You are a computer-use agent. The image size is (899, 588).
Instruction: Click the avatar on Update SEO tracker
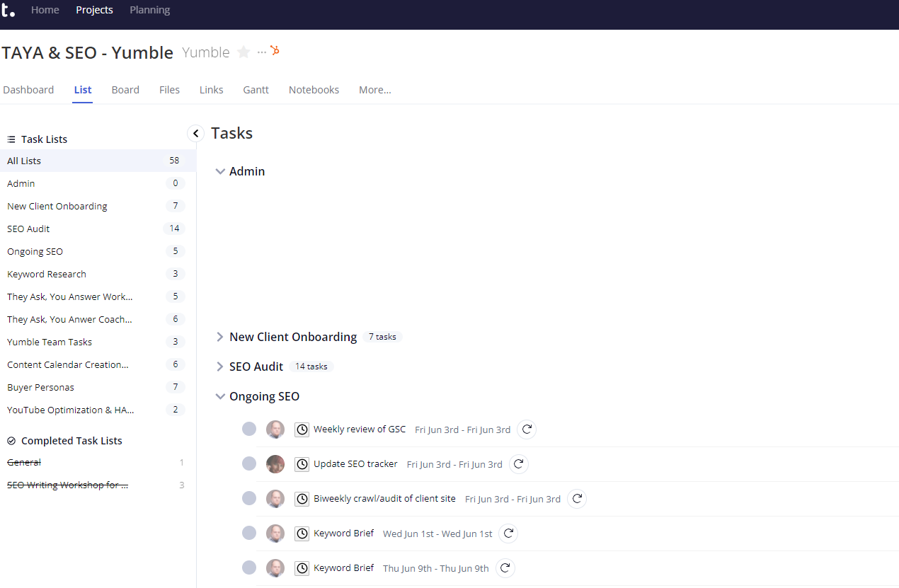point(275,463)
